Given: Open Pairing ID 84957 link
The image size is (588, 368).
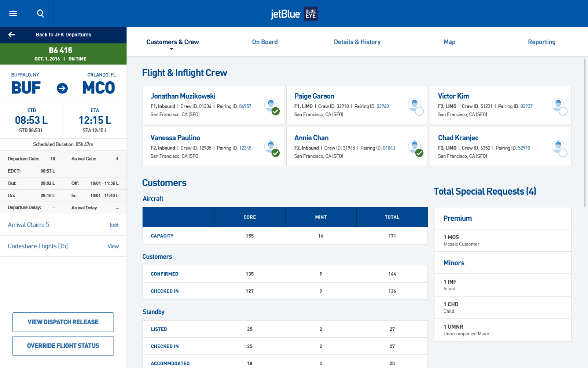Looking at the screenshot, I should [245, 106].
